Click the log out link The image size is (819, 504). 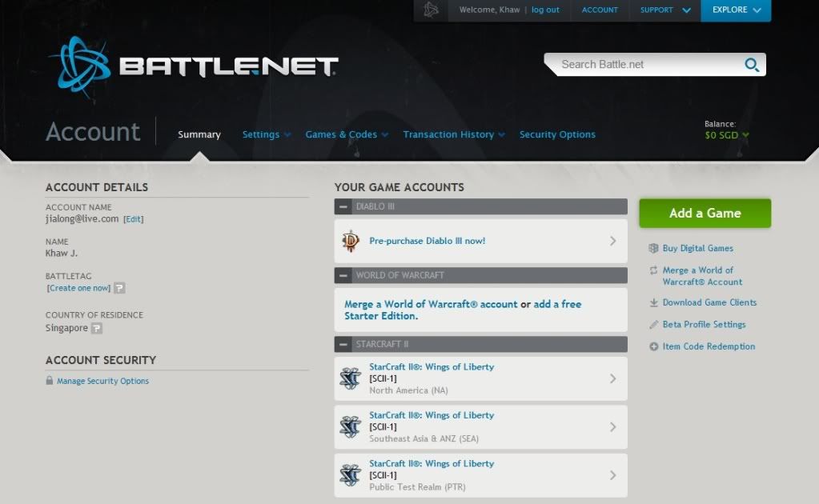point(545,10)
